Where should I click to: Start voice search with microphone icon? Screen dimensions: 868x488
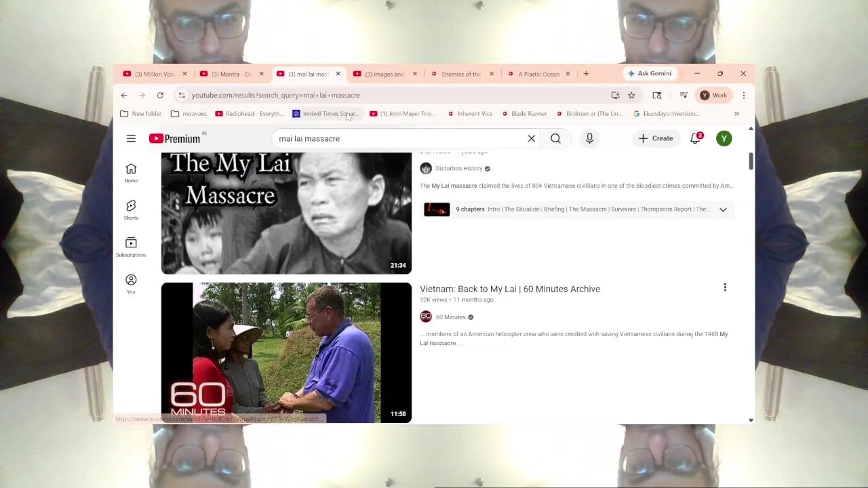589,138
